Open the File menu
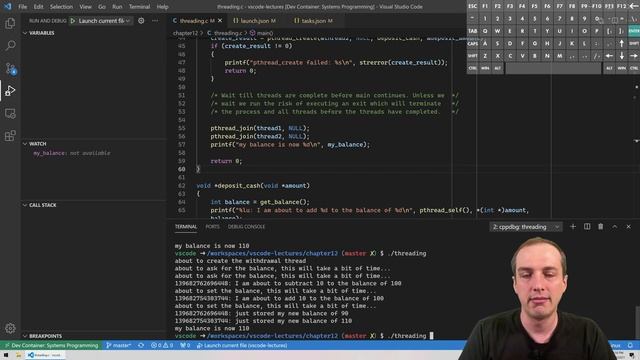 (x=22, y=7)
